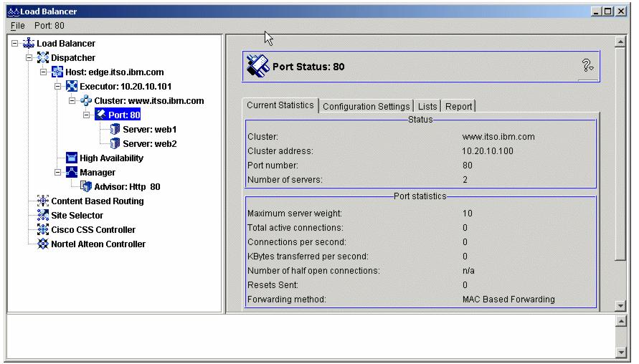Click the Number of servers value 2
This screenshot has width=639, height=364.
(465, 180)
